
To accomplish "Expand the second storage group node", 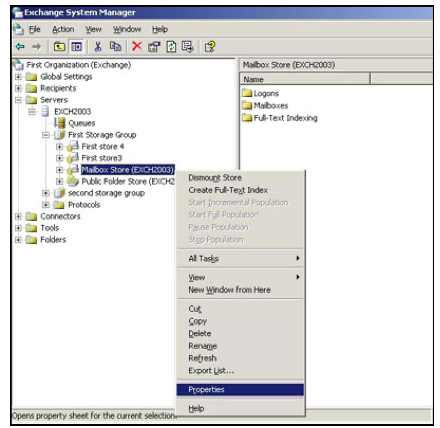I will [x=46, y=193].
